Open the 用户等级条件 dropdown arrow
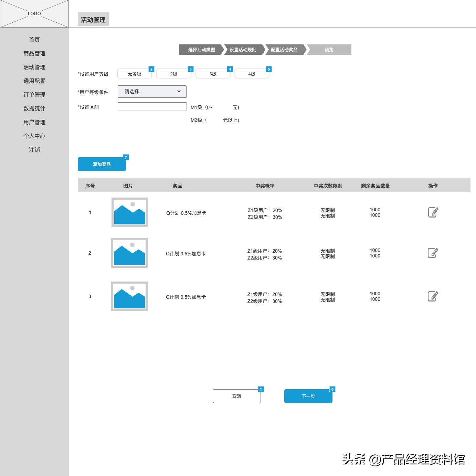This screenshot has height=476, width=476. (x=179, y=91)
